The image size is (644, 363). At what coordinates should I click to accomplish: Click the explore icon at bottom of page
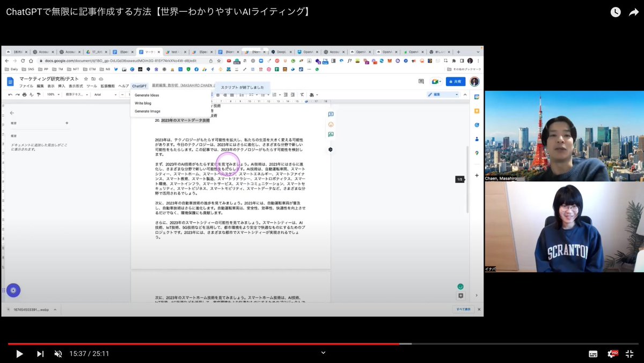coord(460,295)
